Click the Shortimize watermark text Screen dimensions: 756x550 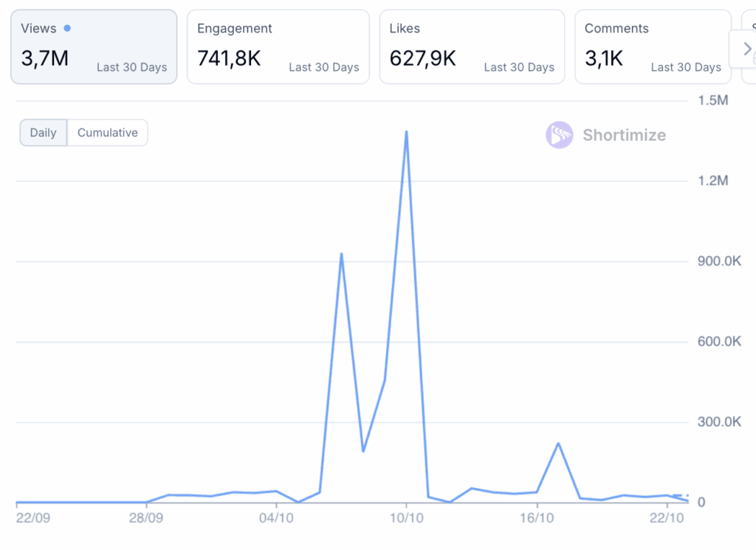coord(624,135)
